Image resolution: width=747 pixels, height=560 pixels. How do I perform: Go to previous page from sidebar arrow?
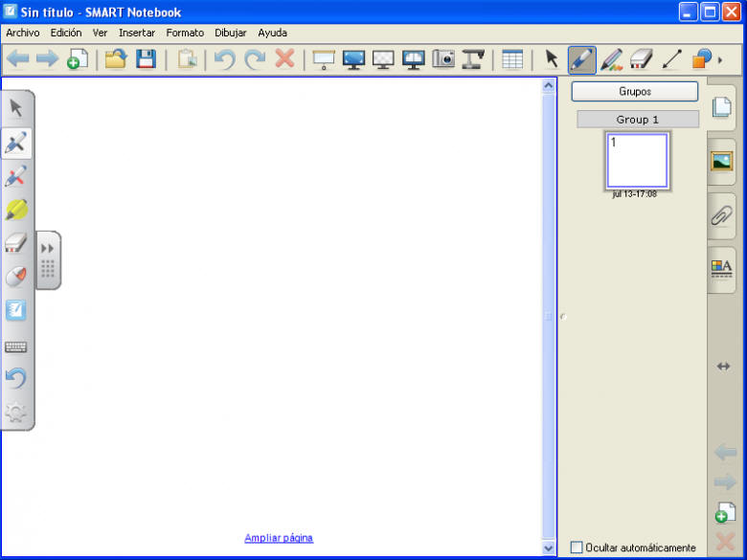point(725,452)
